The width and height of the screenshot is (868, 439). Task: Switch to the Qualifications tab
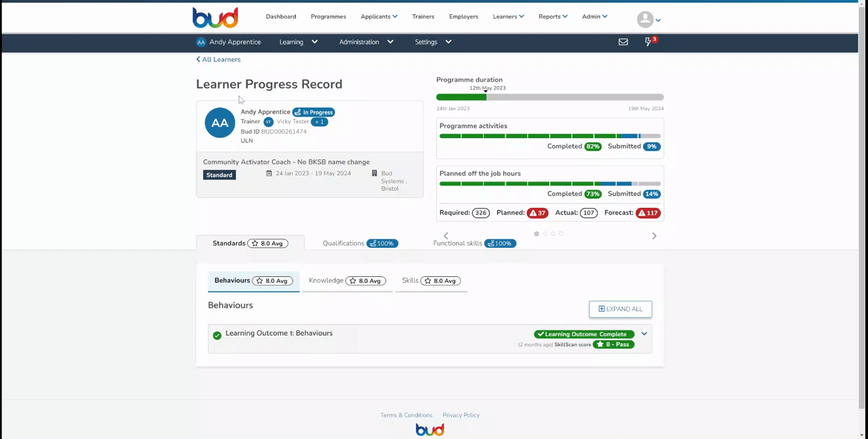[x=360, y=243]
